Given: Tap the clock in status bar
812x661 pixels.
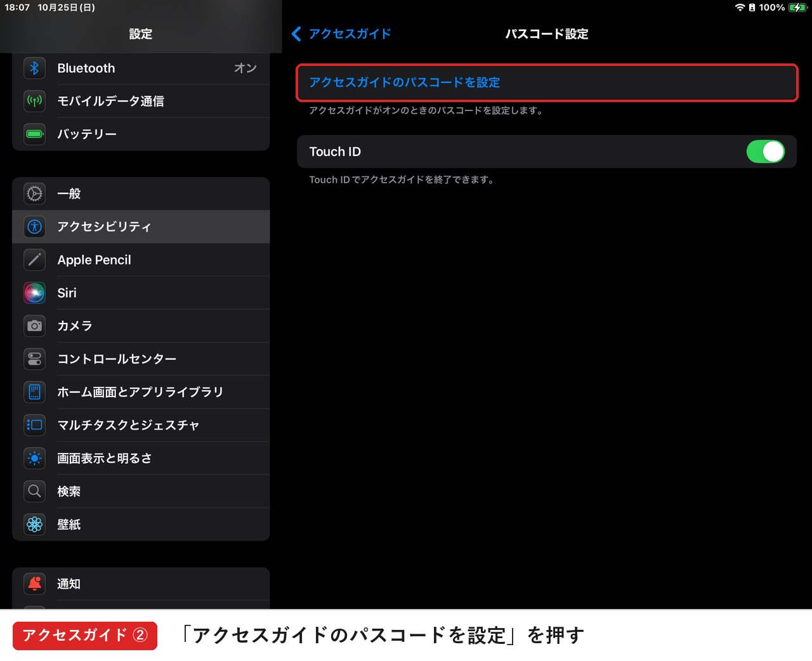Looking at the screenshot, I should point(17,8).
